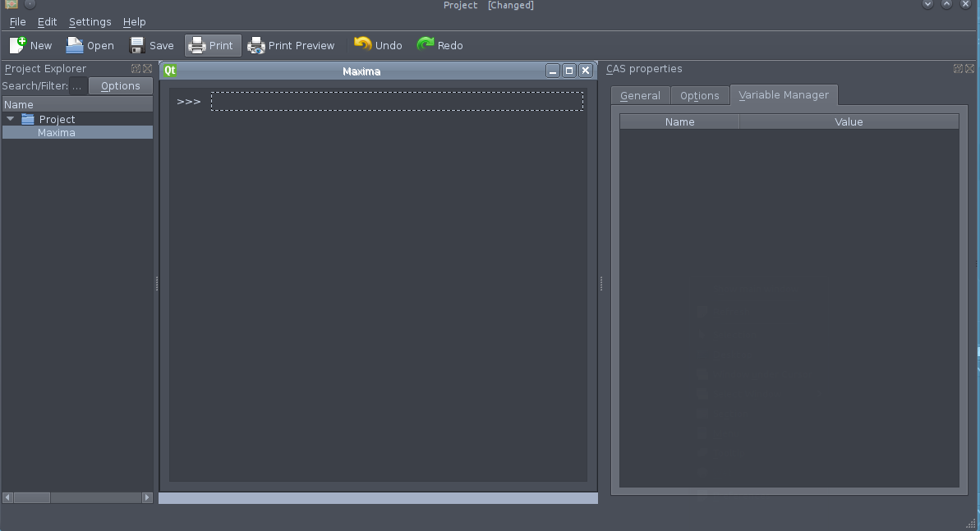The height and width of the screenshot is (531, 980).
Task: Close the Project Explorer panel
Action: pyautogui.click(x=147, y=69)
